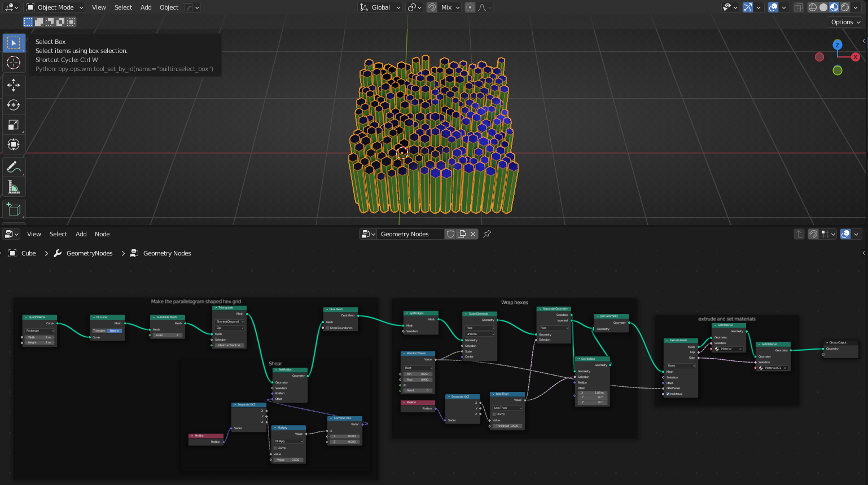Click the red X axis gizmo ball
Viewport: 868px width, 485px height.
pyautogui.click(x=856, y=57)
